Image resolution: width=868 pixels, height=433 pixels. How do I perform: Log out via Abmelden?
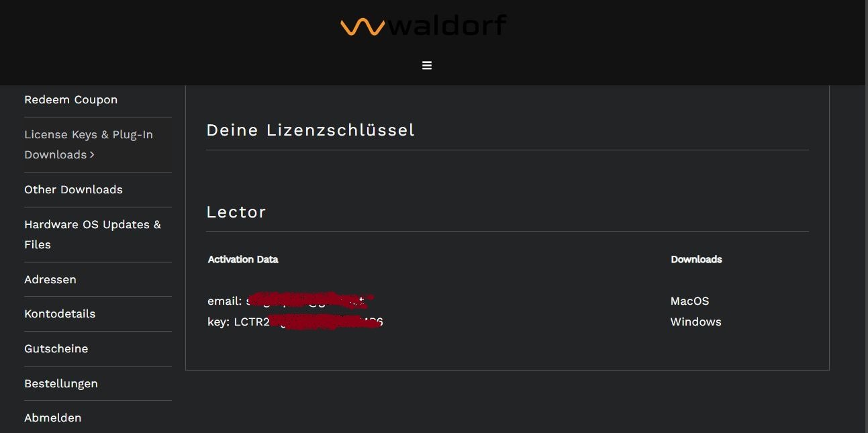52,418
